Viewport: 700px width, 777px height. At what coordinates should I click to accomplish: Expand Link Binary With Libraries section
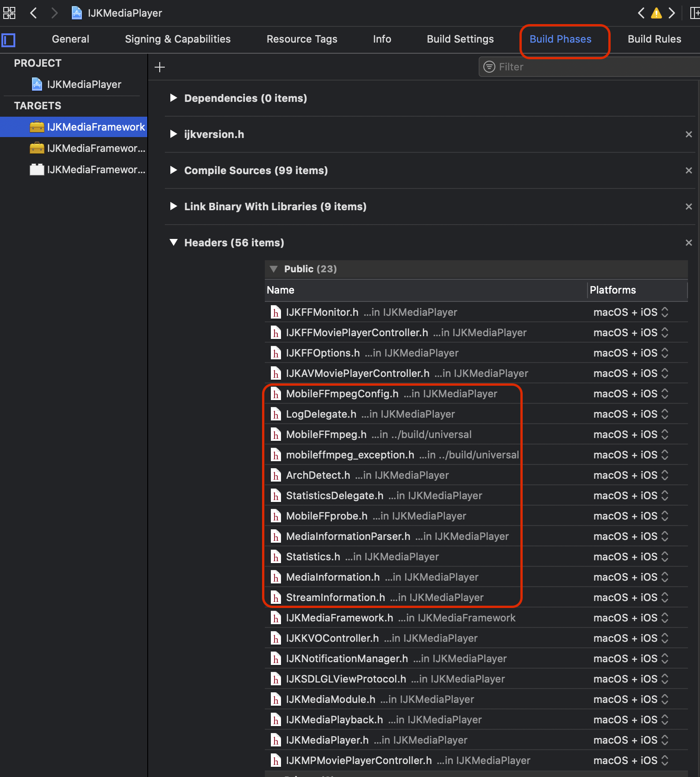(x=174, y=206)
